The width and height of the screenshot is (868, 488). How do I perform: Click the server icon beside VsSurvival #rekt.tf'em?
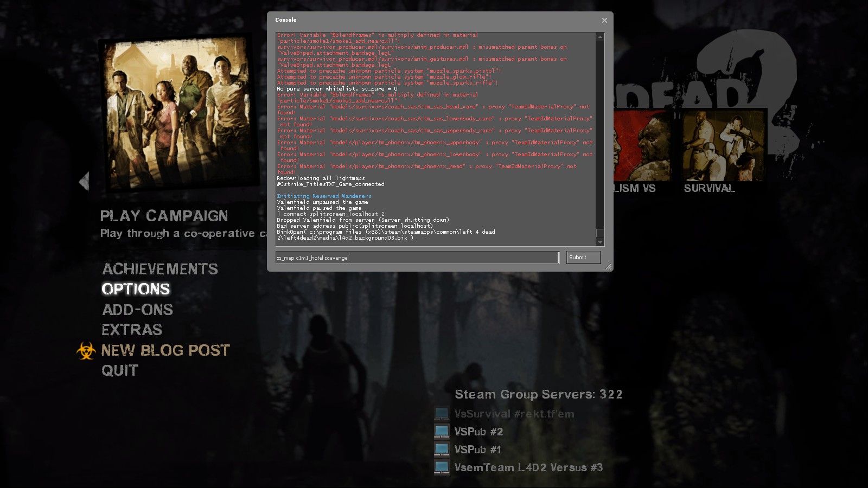[x=442, y=414]
